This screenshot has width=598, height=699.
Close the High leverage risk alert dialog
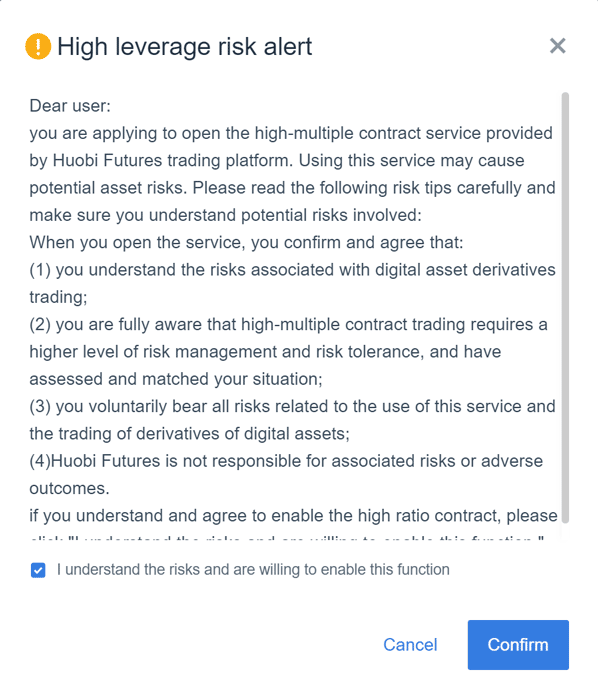(x=557, y=46)
